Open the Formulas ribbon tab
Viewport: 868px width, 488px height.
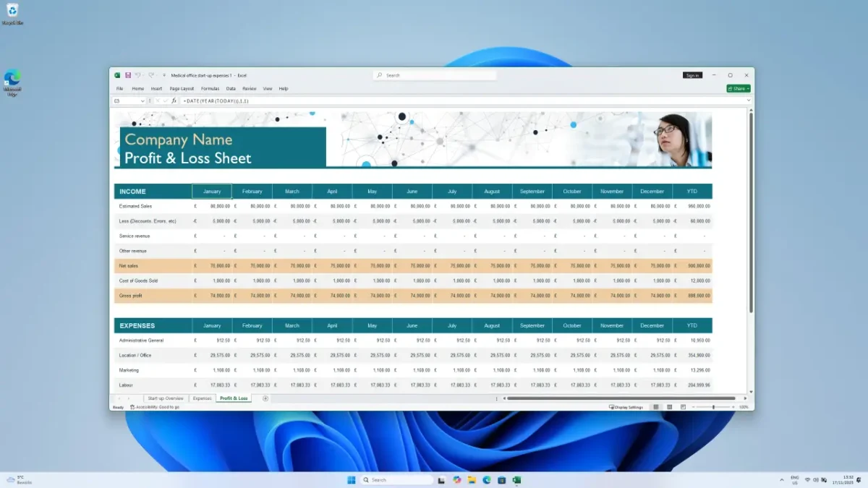[x=210, y=89]
